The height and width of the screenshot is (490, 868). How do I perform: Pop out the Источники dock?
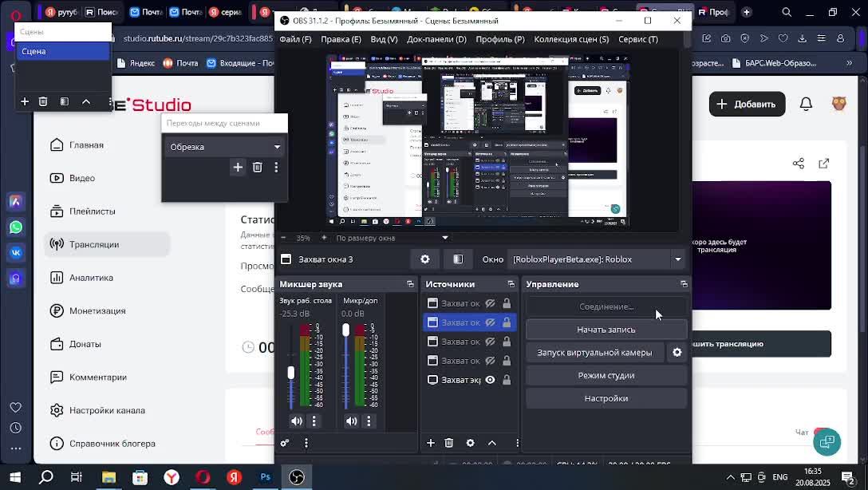pyautogui.click(x=511, y=284)
